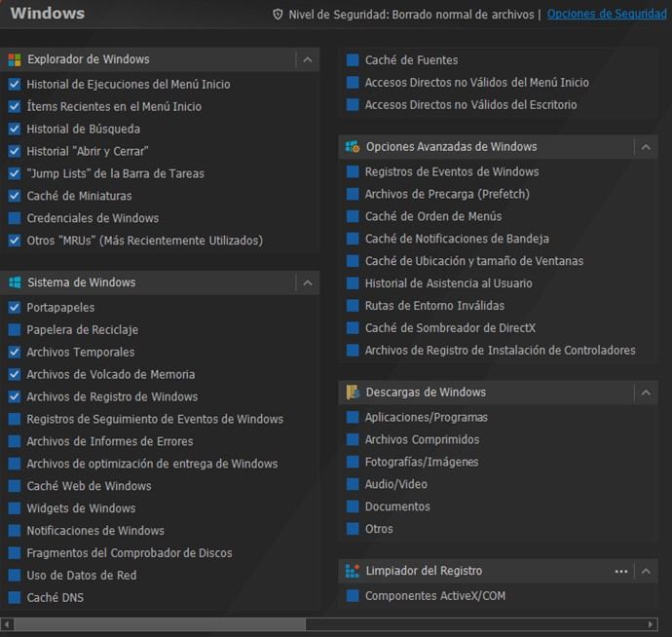The height and width of the screenshot is (637, 672).
Task: Check Componentes ActiveX/COM
Action: [353, 596]
